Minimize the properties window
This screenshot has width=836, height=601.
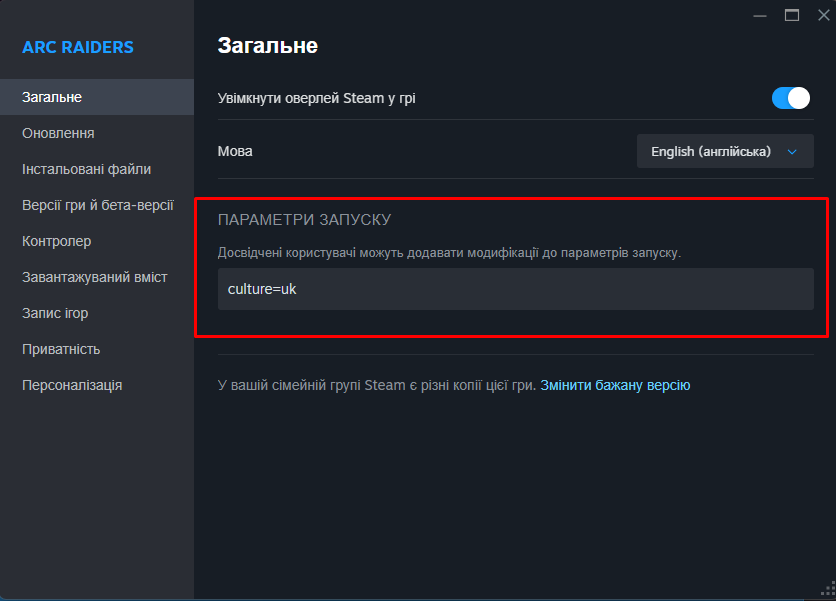pyautogui.click(x=760, y=15)
